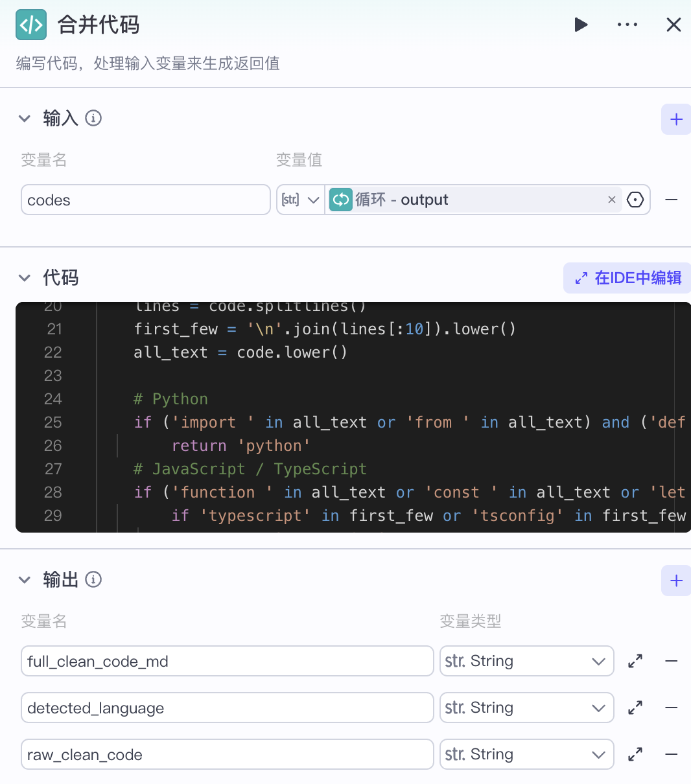Delete the detected_language output variable

pos(672,708)
